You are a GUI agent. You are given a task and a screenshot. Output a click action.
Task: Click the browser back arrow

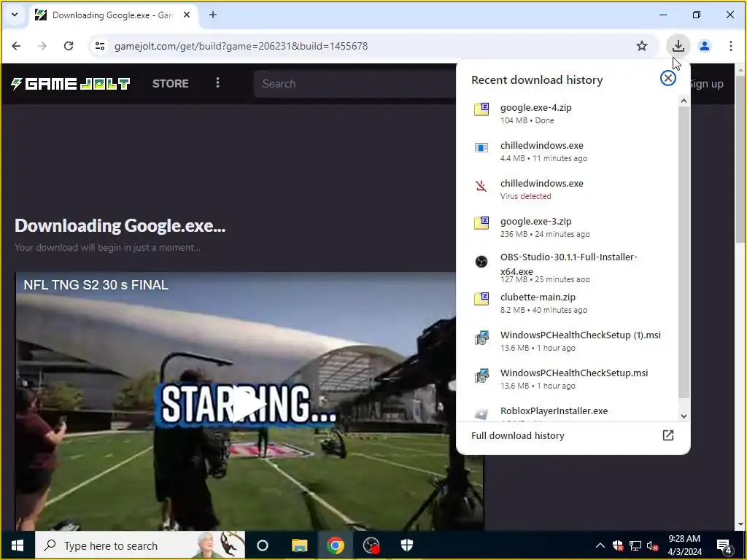click(x=16, y=46)
